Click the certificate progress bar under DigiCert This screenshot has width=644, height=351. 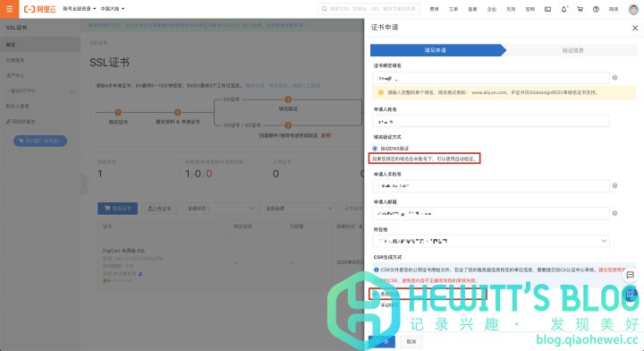click(118, 281)
